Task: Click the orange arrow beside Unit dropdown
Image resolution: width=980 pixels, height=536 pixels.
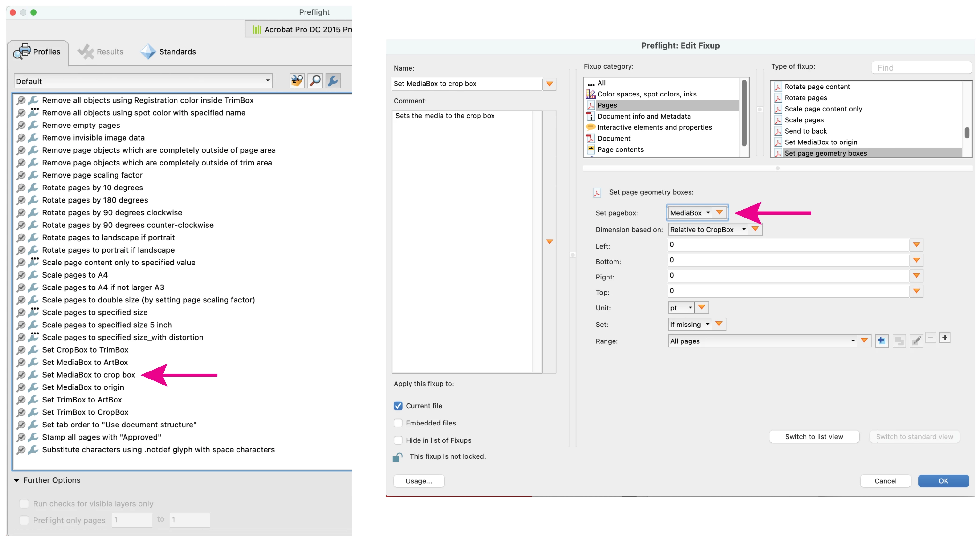Action: [702, 307]
